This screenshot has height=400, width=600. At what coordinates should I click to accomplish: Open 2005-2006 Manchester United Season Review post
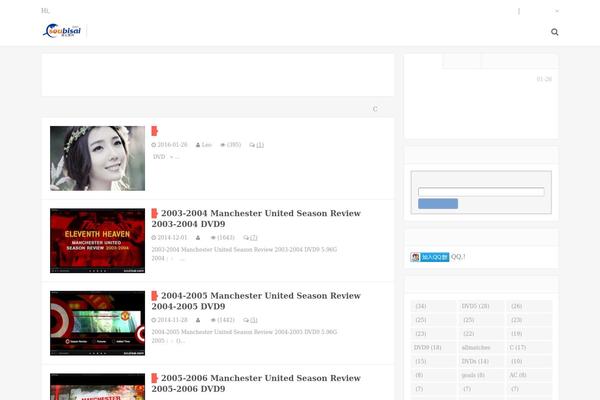pyautogui.click(x=256, y=383)
